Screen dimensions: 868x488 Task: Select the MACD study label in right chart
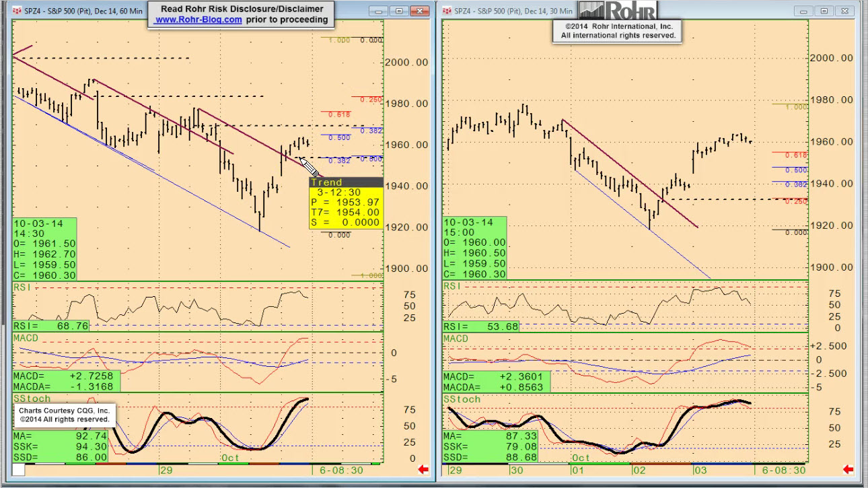[x=456, y=338]
